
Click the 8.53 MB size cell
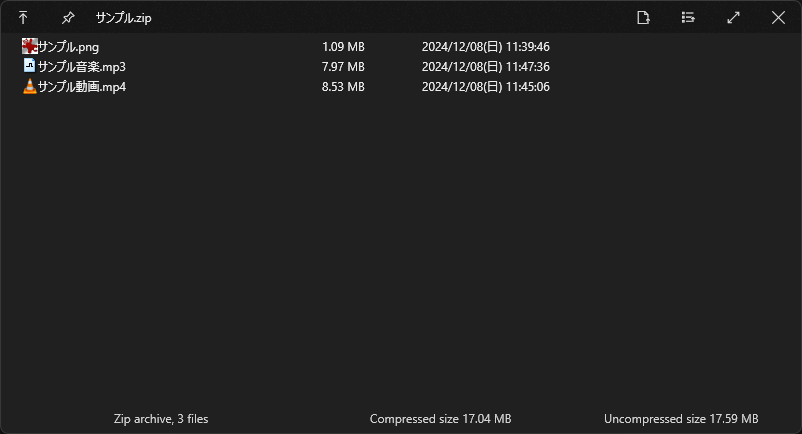click(x=343, y=87)
